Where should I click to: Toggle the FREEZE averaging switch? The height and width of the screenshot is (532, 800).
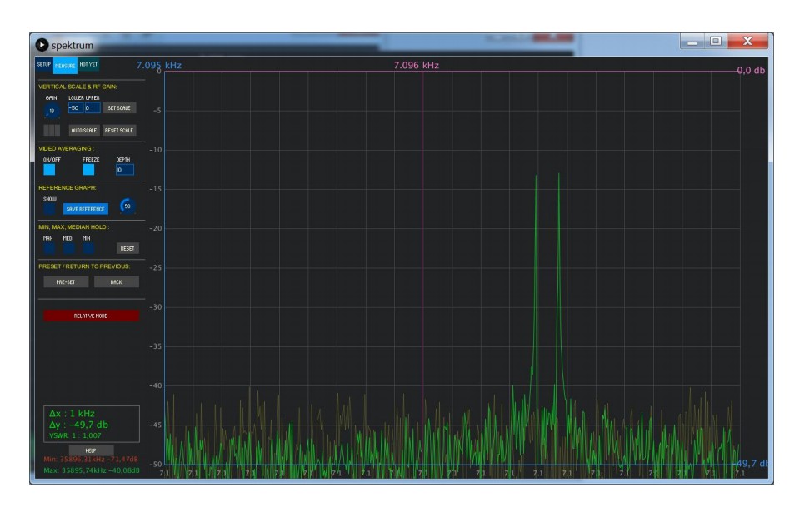point(89,170)
